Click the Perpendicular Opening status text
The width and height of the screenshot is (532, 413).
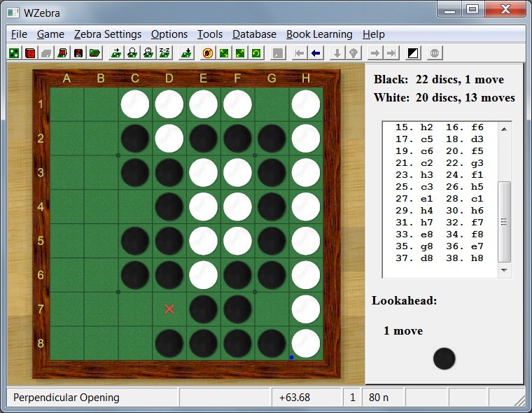[66, 398]
